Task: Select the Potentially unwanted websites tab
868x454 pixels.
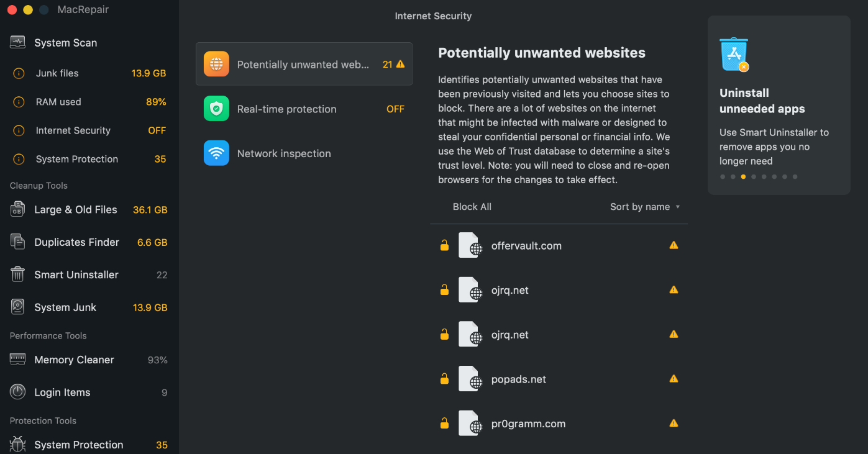Action: [x=304, y=64]
